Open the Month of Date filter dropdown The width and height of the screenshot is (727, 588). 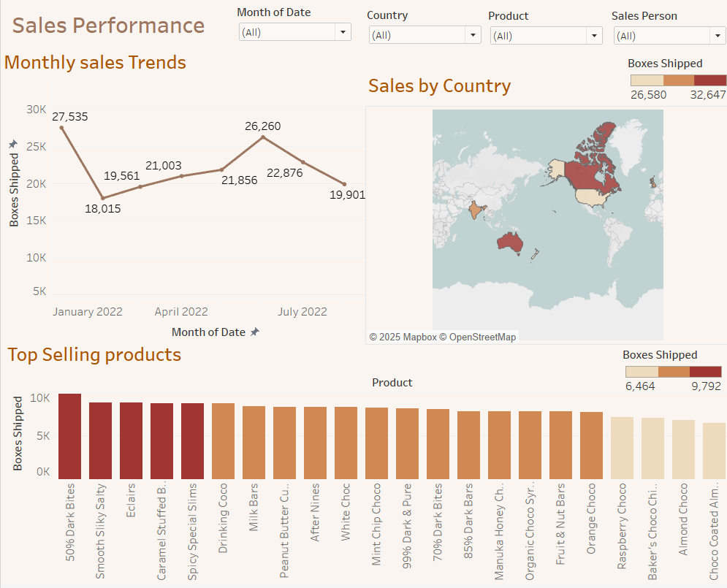[343, 32]
